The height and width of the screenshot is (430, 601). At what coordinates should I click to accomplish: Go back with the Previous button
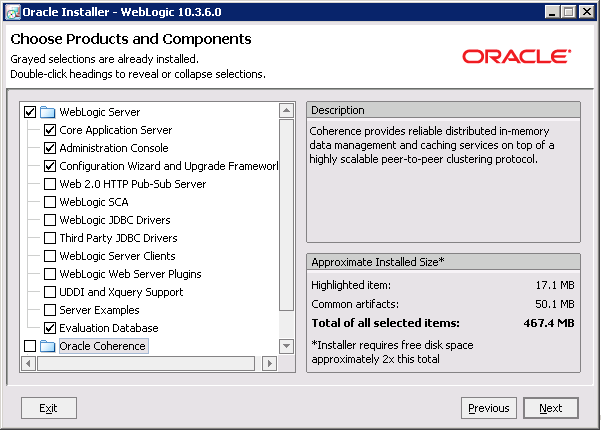(489, 408)
